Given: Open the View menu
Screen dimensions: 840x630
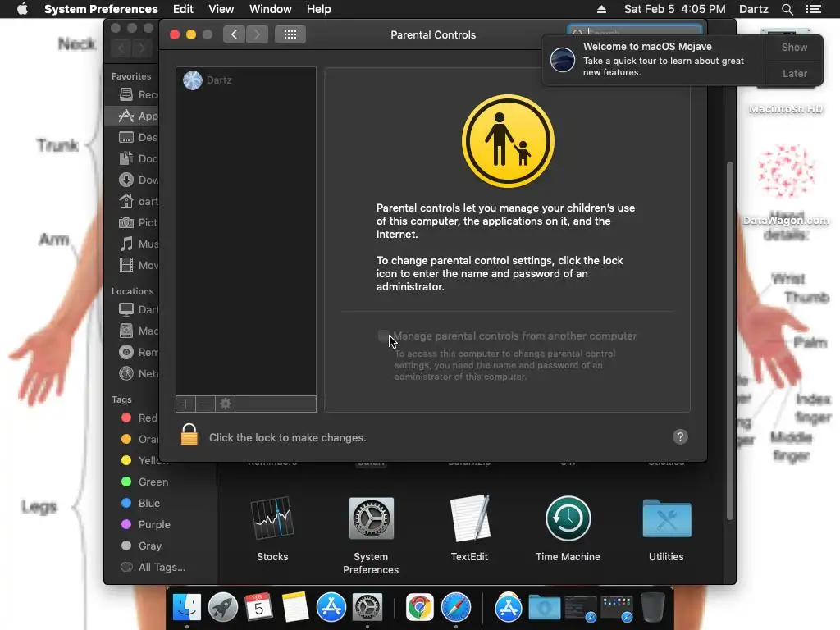Looking at the screenshot, I should click(221, 9).
